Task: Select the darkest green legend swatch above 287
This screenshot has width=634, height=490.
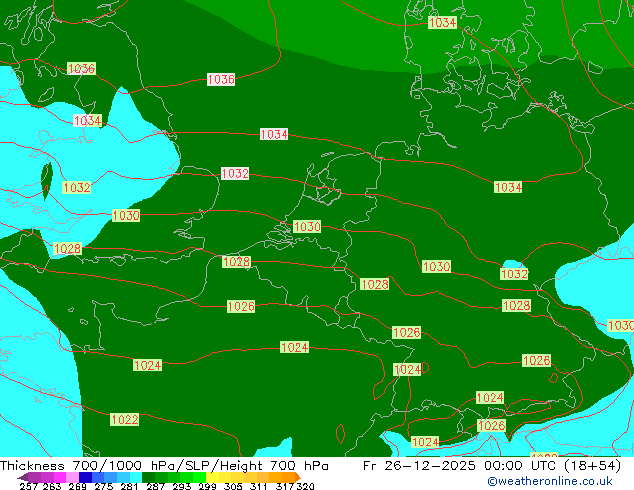Action: [x=148, y=477]
